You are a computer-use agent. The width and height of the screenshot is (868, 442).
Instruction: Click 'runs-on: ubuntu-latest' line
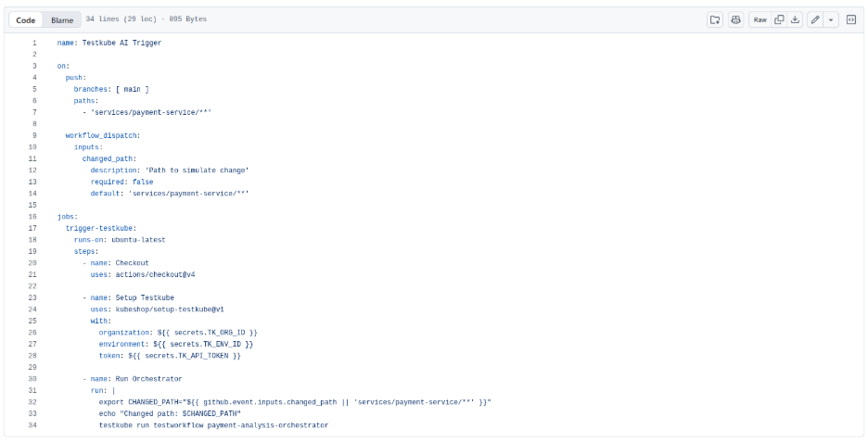coord(120,239)
